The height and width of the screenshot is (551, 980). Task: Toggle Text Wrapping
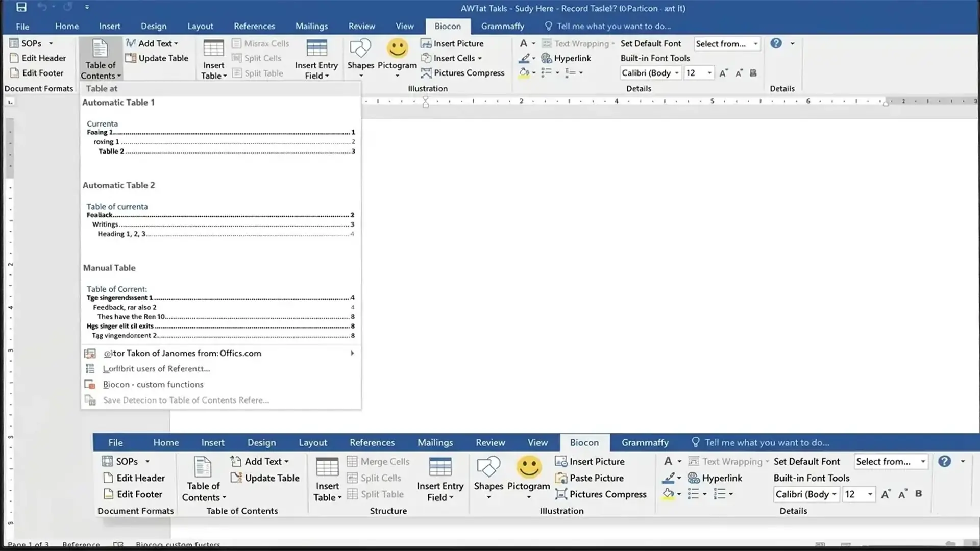(x=578, y=43)
